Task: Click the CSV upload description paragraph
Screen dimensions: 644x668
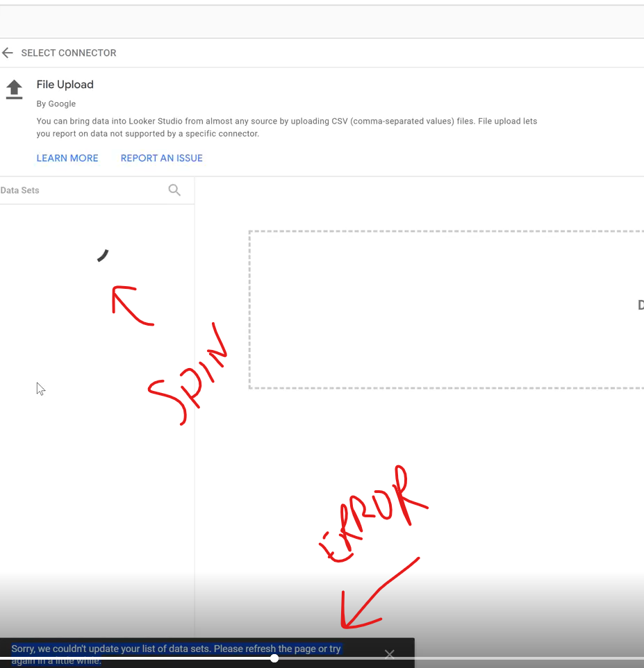Action: (x=286, y=127)
